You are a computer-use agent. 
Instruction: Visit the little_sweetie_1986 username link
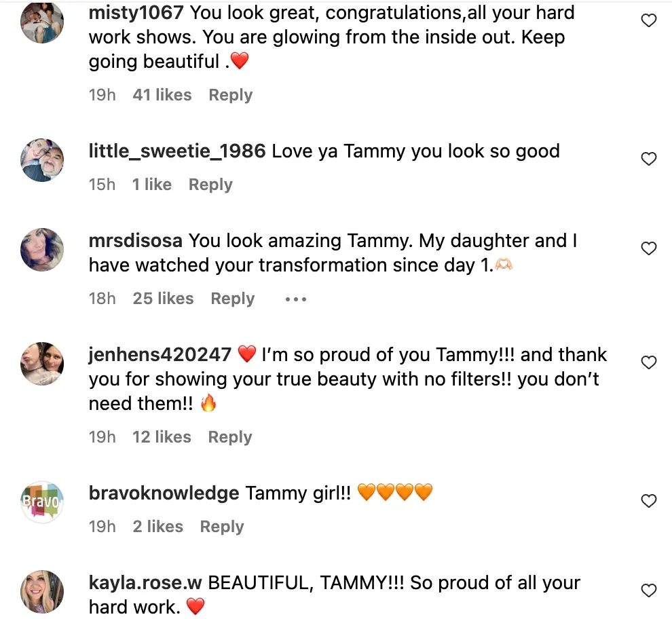point(176,151)
